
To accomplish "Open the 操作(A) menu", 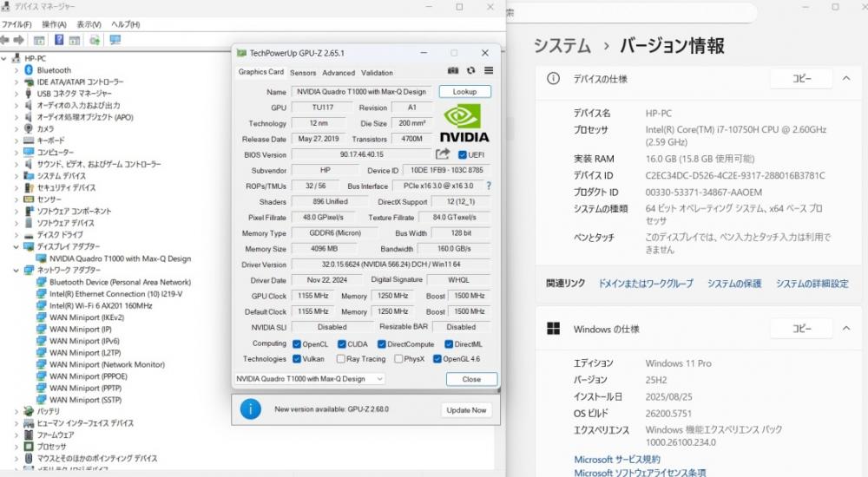I will (x=54, y=24).
